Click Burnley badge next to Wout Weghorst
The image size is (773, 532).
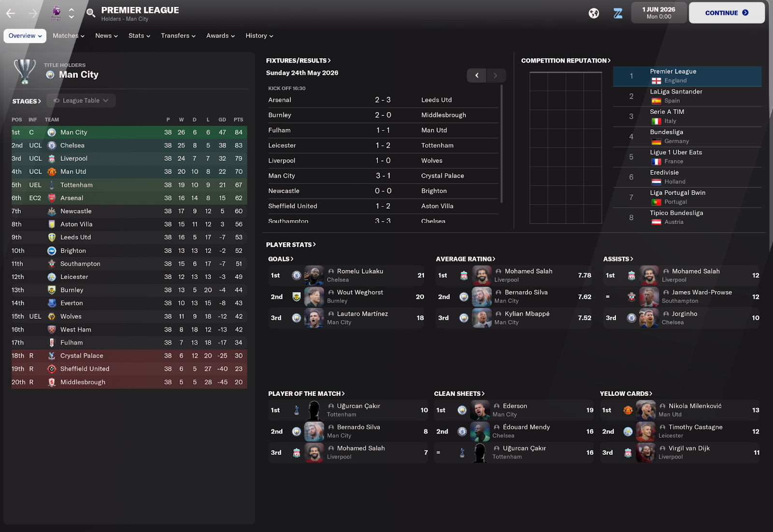click(x=297, y=296)
